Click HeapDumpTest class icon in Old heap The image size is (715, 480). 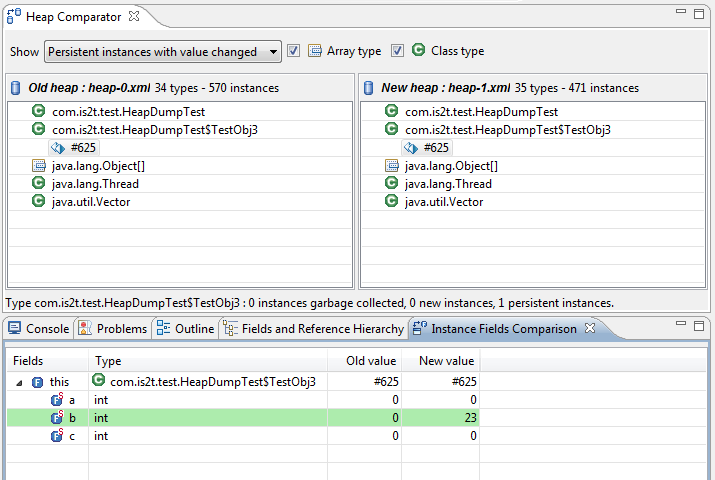39,112
